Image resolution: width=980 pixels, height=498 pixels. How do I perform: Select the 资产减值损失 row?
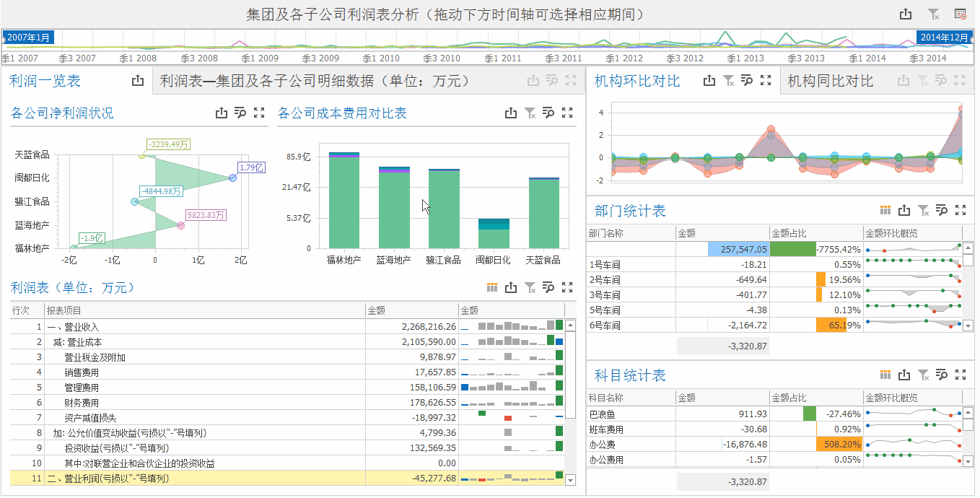coord(287,417)
